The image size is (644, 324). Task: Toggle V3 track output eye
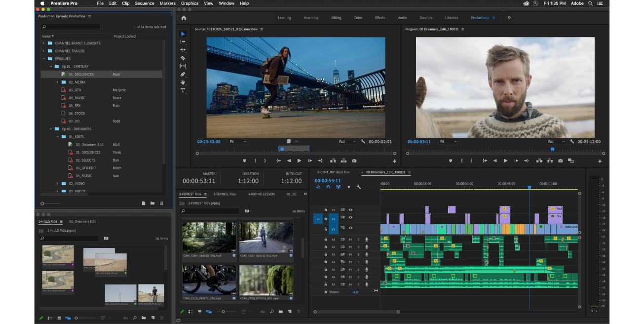(350, 210)
